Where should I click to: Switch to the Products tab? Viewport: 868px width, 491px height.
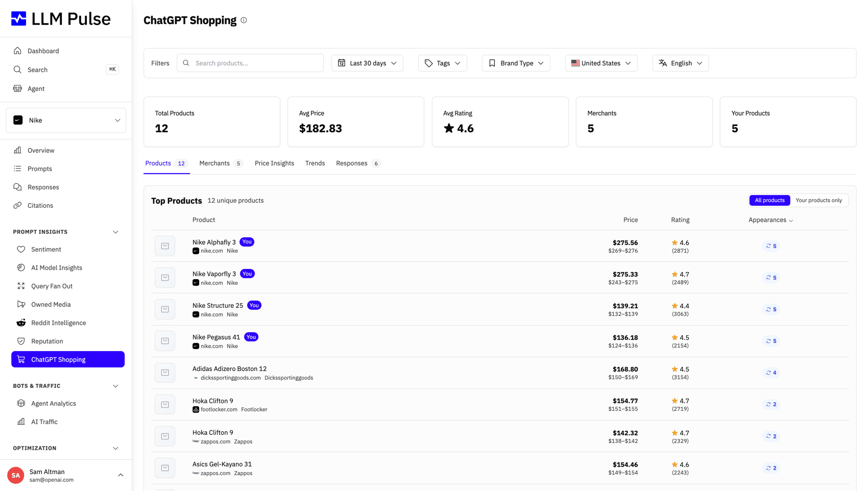point(166,163)
